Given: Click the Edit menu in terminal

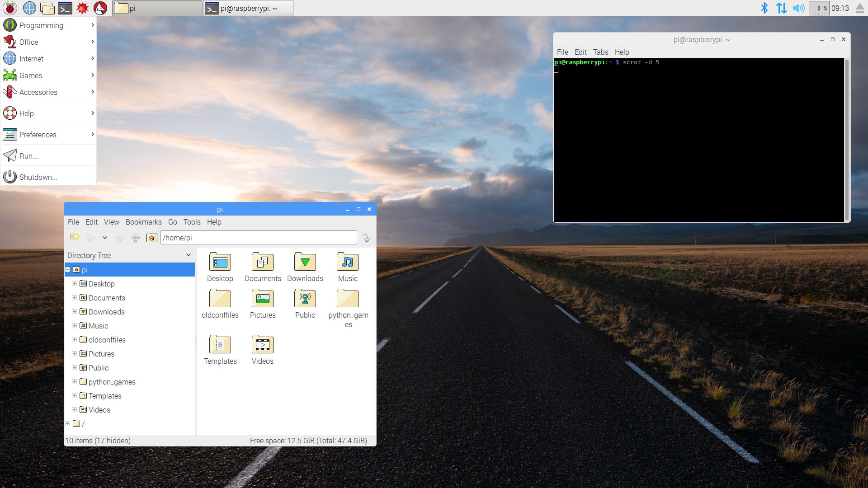Looking at the screenshot, I should point(580,52).
